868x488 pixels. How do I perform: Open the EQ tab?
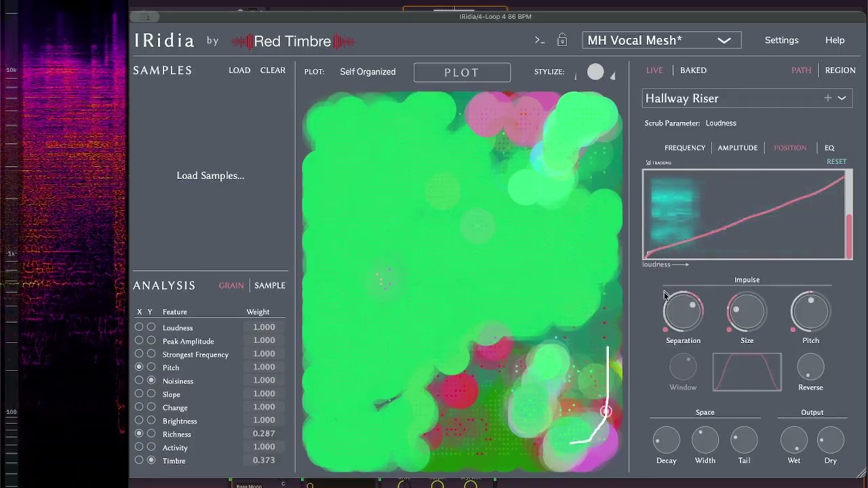tap(829, 148)
